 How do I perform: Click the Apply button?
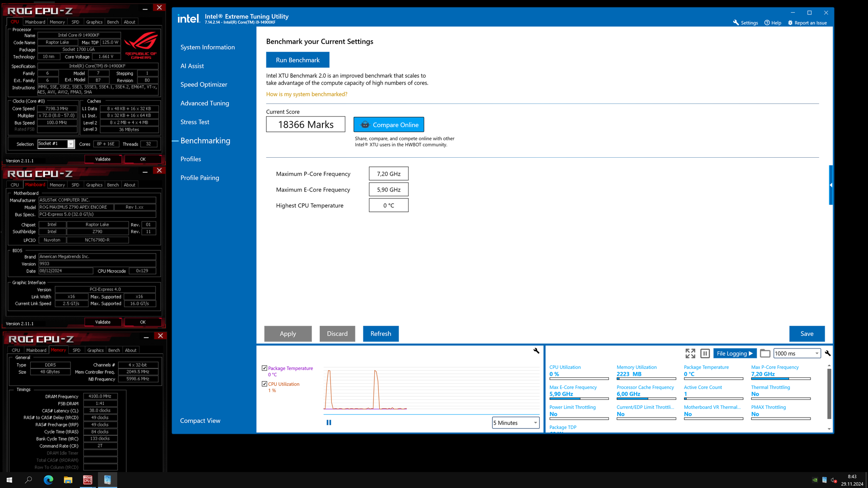(288, 333)
